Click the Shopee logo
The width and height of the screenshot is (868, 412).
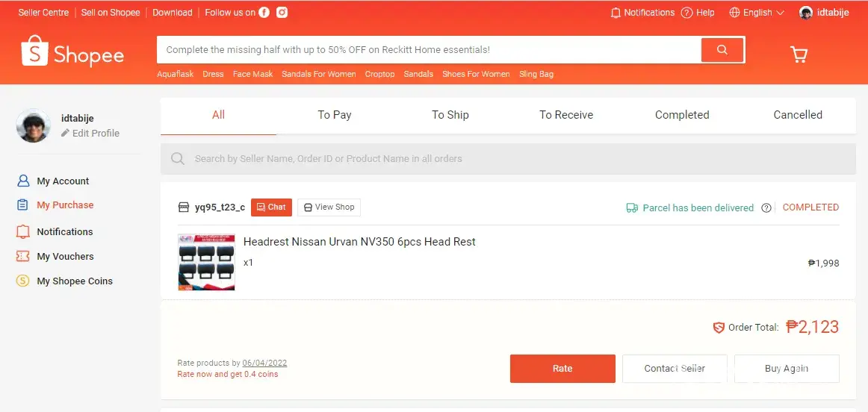[x=72, y=51]
